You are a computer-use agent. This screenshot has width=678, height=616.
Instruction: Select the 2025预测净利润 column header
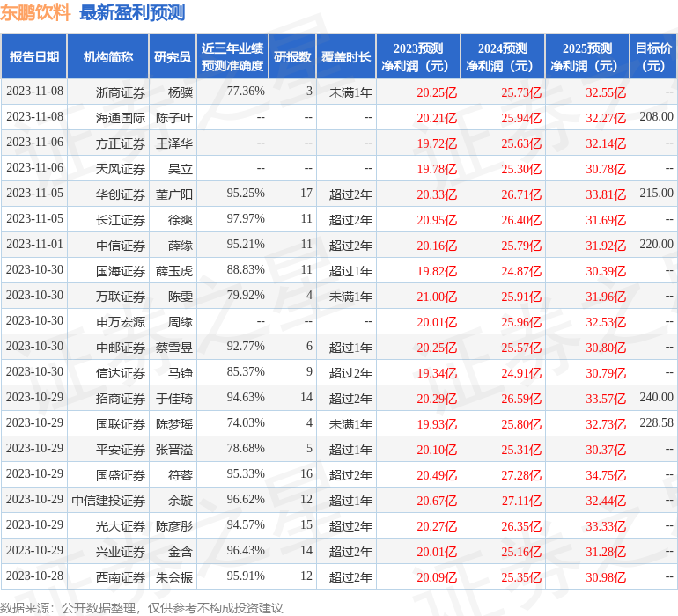click(587, 56)
